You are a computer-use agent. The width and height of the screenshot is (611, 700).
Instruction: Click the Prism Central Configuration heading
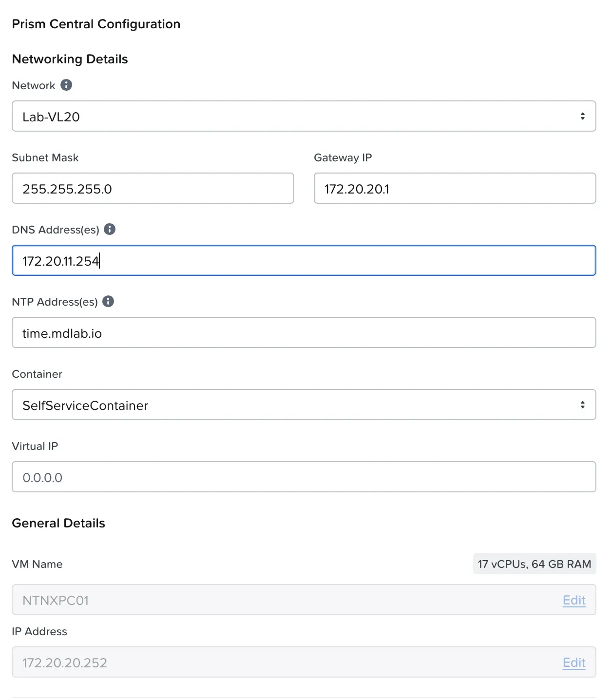tap(96, 24)
